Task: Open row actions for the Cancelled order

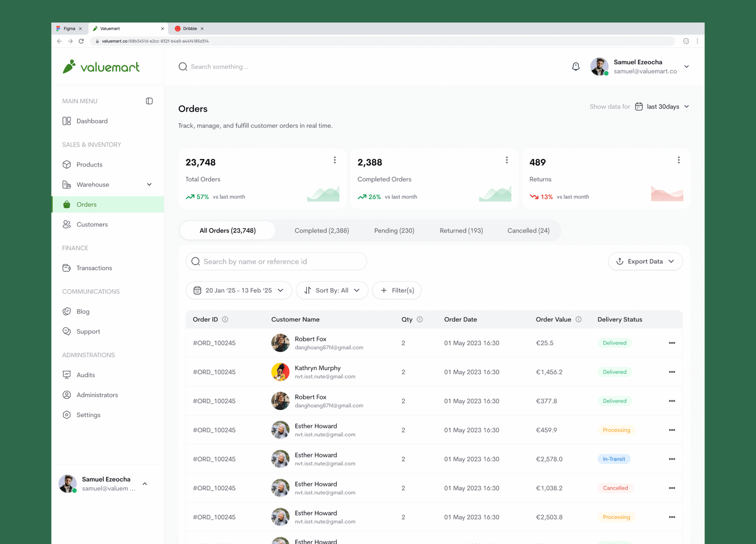Action: click(x=671, y=488)
